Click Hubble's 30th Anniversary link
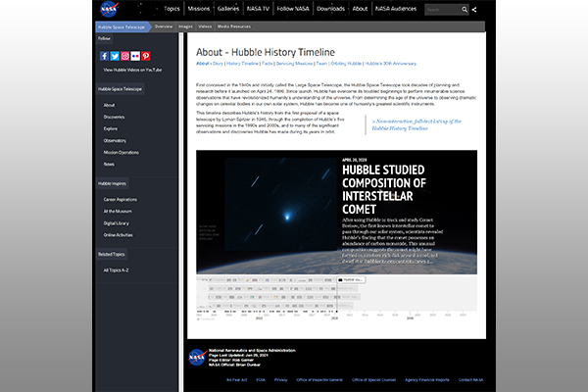Image resolution: width=588 pixels, height=392 pixels. tap(390, 64)
